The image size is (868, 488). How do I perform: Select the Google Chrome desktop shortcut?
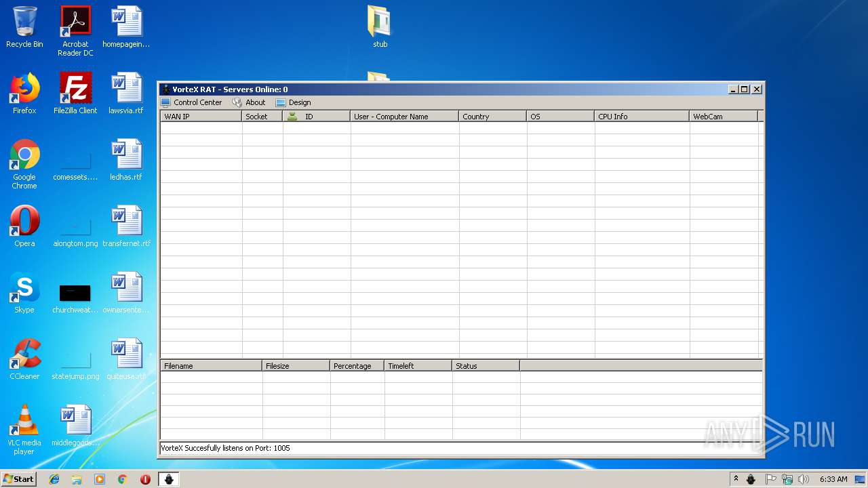click(24, 164)
